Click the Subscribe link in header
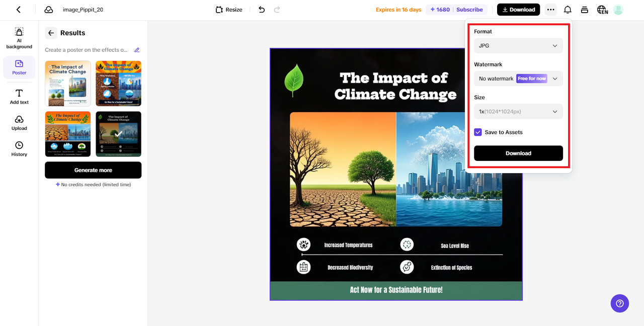Viewport: 644px width, 326px height. 469,10
